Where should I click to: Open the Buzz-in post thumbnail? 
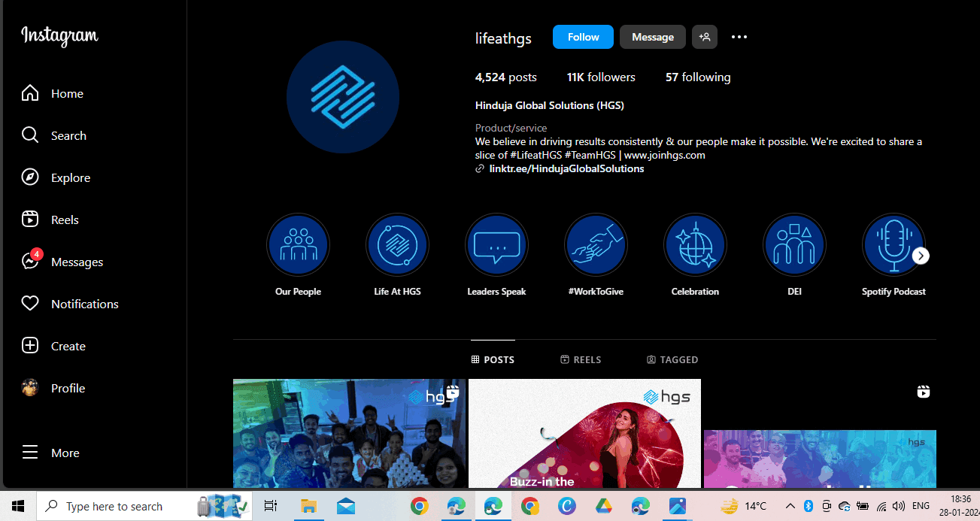(584, 434)
